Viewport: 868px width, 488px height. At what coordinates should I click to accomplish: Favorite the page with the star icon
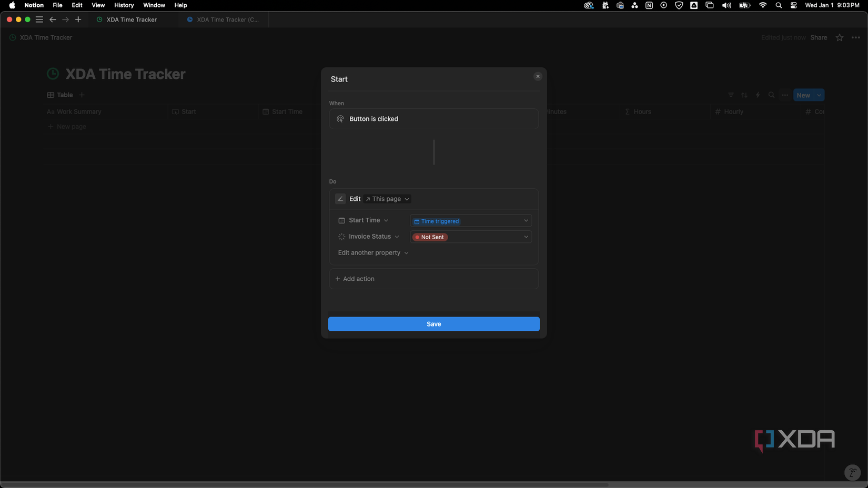pos(840,37)
